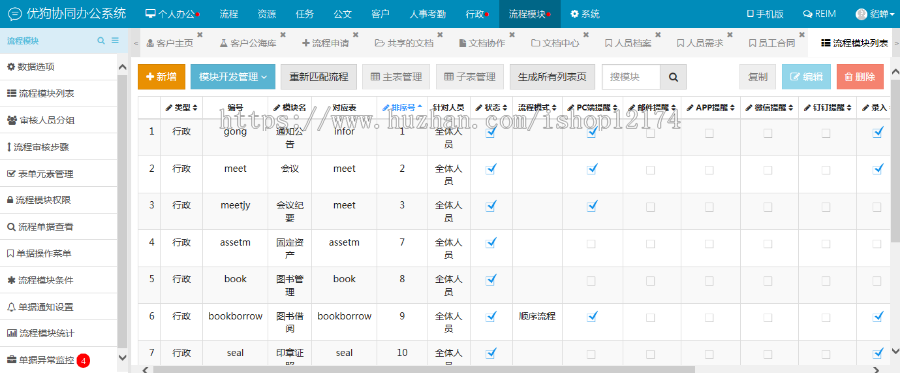Toggle 微信提醒 checkbox for assetm row

click(x=767, y=244)
